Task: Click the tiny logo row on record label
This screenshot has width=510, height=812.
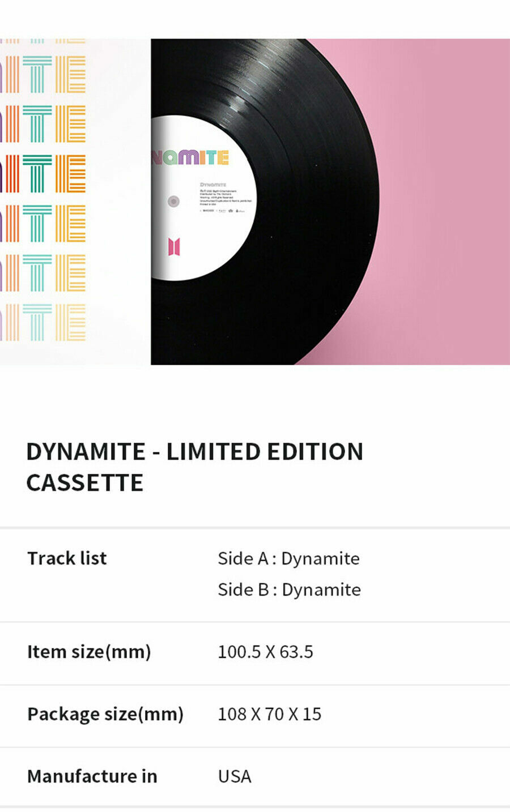Action: [x=222, y=211]
